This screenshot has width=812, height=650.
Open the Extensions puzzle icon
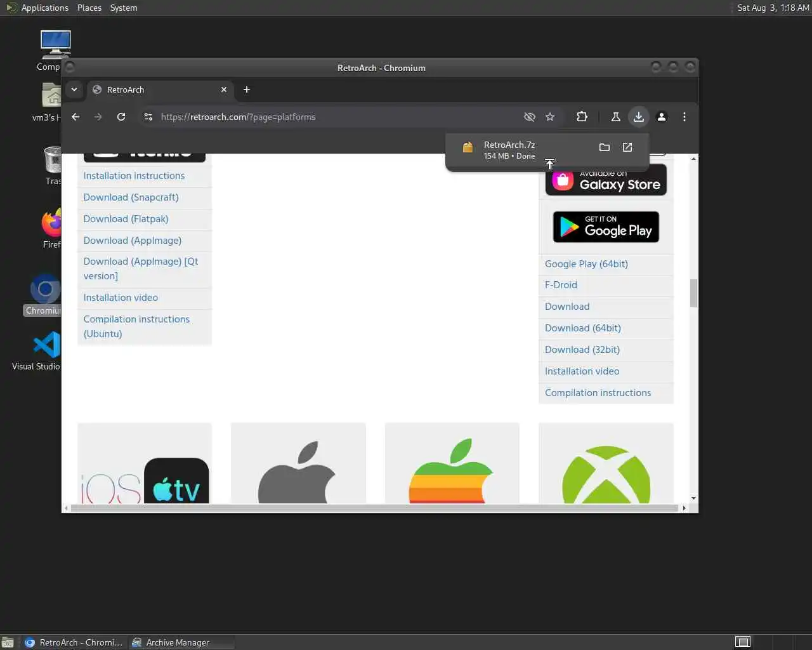[x=582, y=117]
